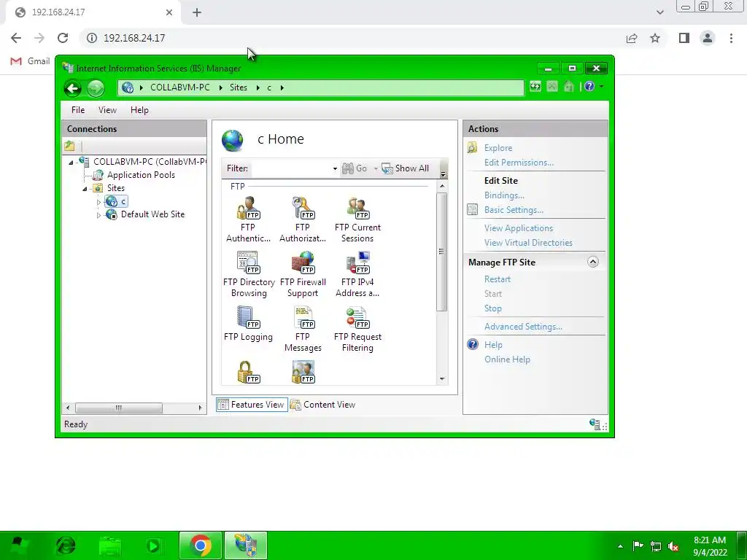Expand breadcrumb arrow after 'c'

pyautogui.click(x=282, y=87)
